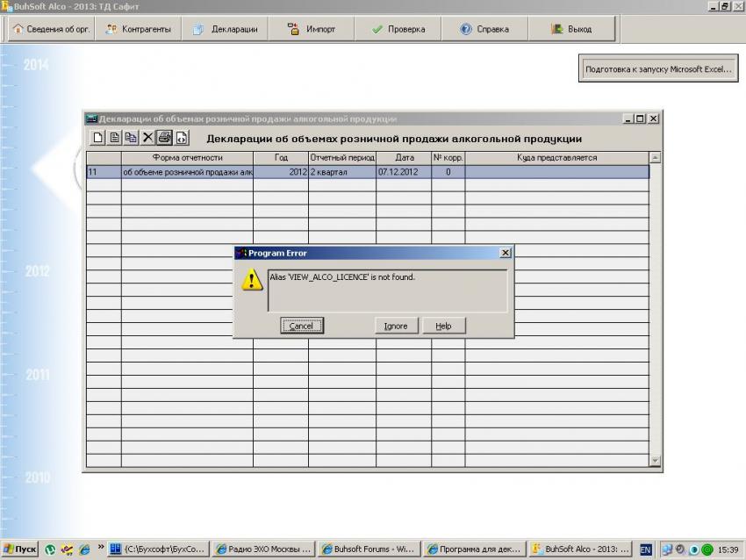
Task: Open the Справка help section
Action: coord(484,29)
